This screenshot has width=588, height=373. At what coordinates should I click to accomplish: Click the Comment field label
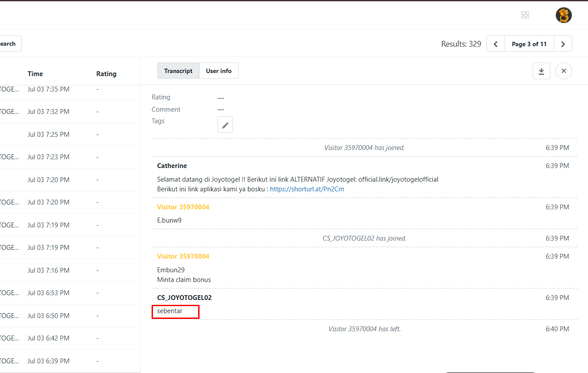click(x=166, y=110)
